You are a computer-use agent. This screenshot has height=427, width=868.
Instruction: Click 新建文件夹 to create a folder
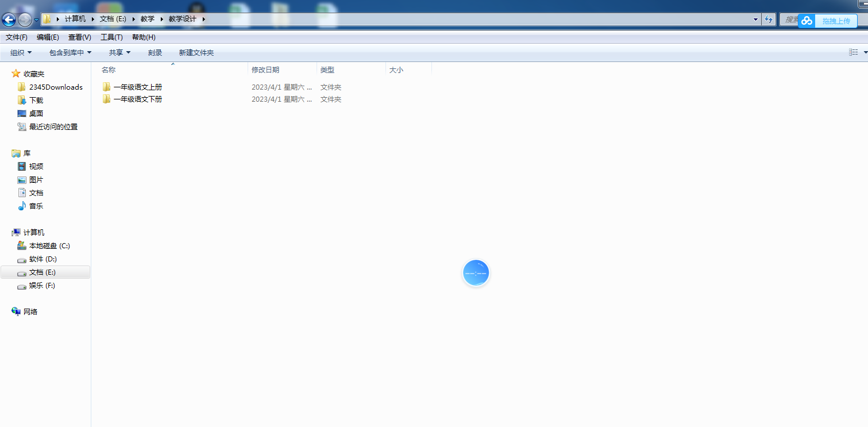coord(196,53)
